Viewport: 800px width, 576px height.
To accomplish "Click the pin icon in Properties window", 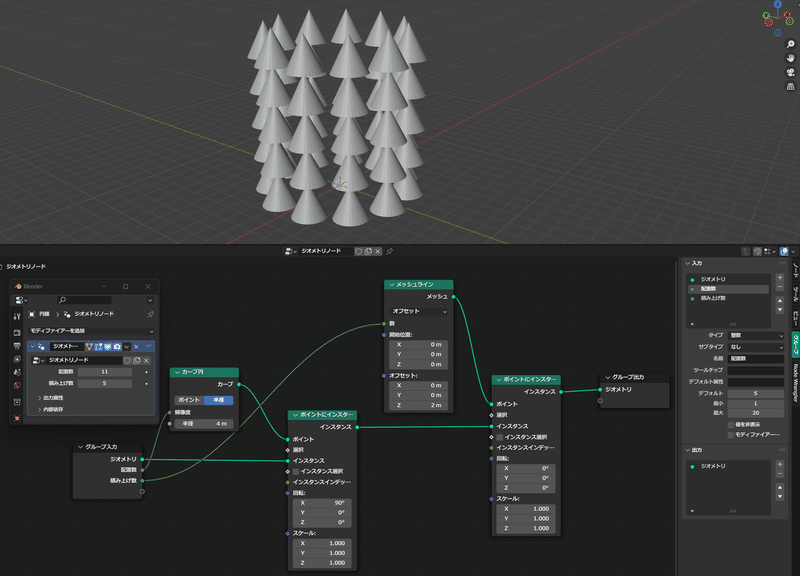I will click(x=150, y=314).
